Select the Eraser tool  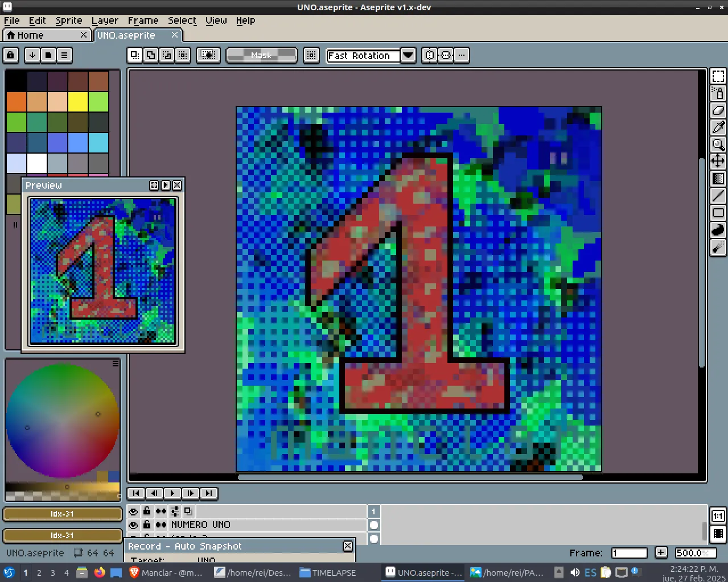tap(718, 110)
